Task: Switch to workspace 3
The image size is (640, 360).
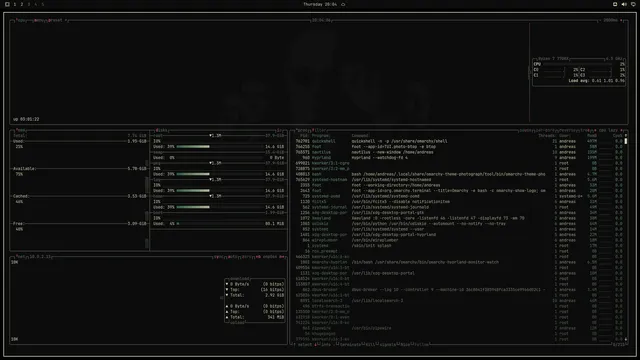Action: click(x=29, y=4)
